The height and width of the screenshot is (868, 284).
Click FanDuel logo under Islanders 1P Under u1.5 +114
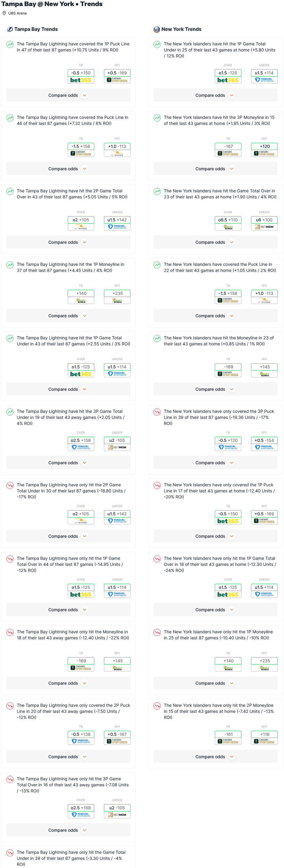(x=264, y=80)
